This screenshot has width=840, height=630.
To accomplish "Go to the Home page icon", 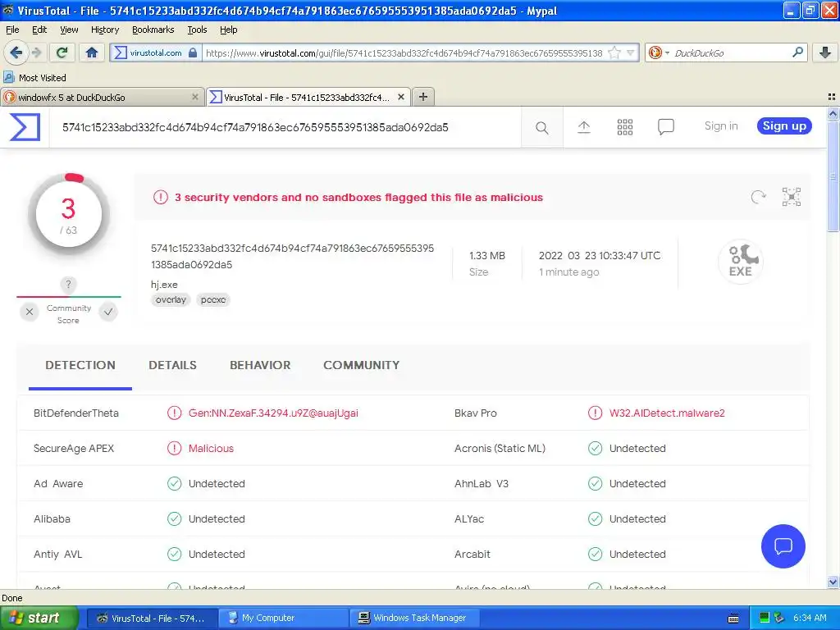I will tap(92, 52).
